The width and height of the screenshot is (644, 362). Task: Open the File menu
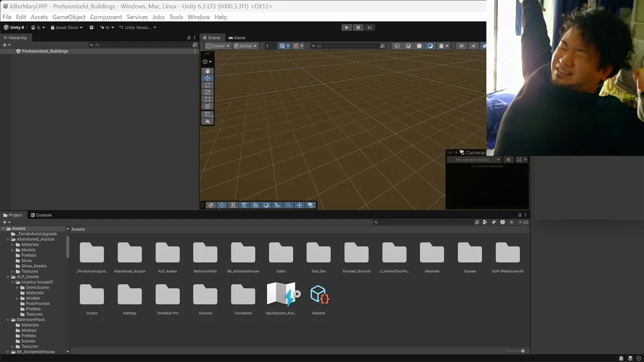point(7,17)
